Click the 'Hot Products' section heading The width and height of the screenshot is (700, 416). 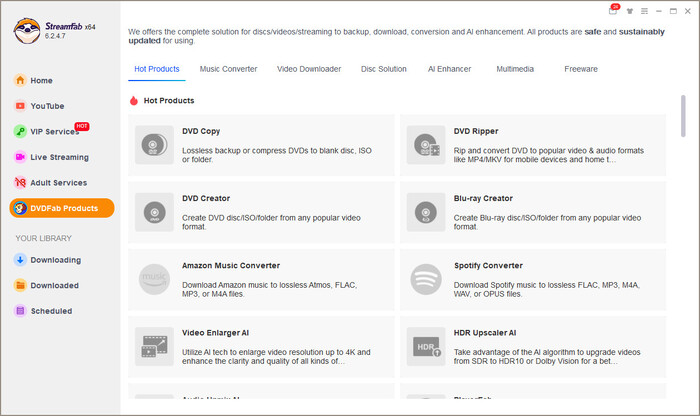(169, 100)
